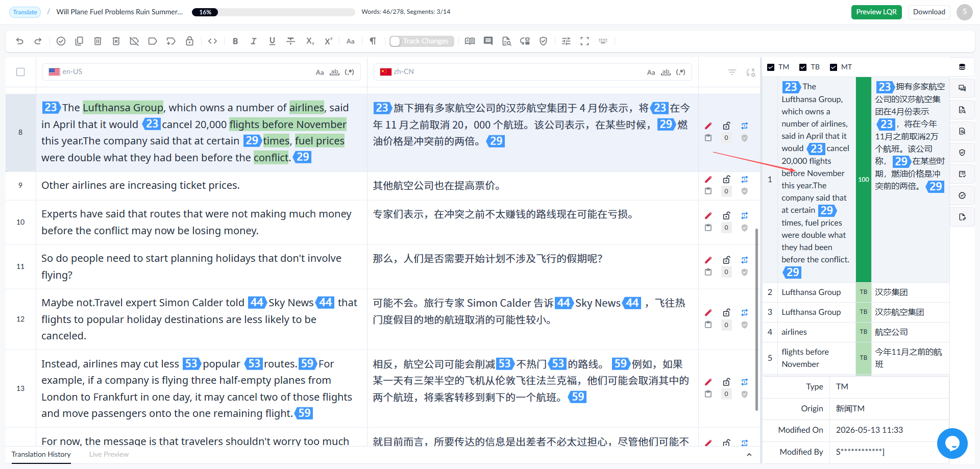Apply subscript formatting
Image resolution: width=980 pixels, height=469 pixels.
pos(310,41)
